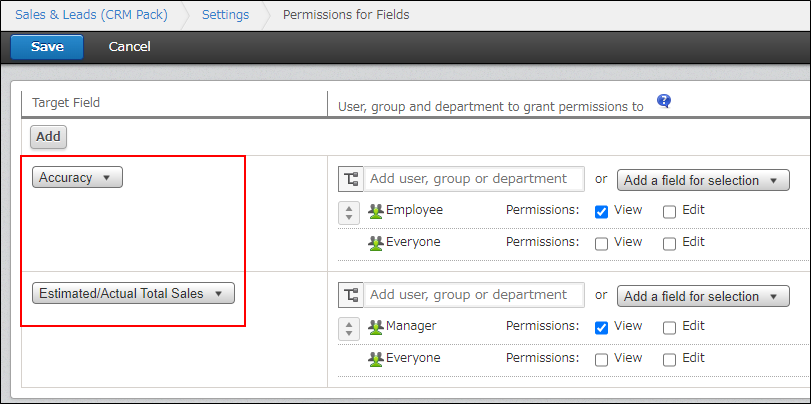The image size is (811, 404).
Task: Click Everyone group icon under Employee
Action: click(x=376, y=242)
